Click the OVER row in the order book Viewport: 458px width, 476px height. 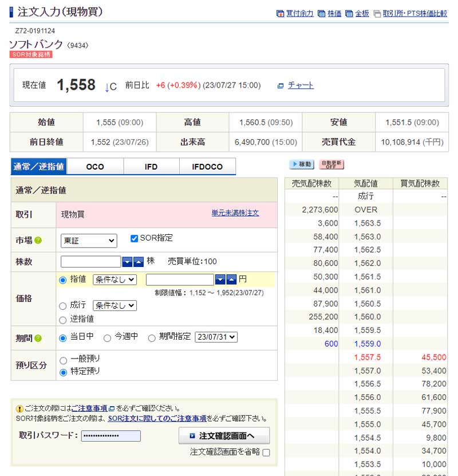[366, 210]
